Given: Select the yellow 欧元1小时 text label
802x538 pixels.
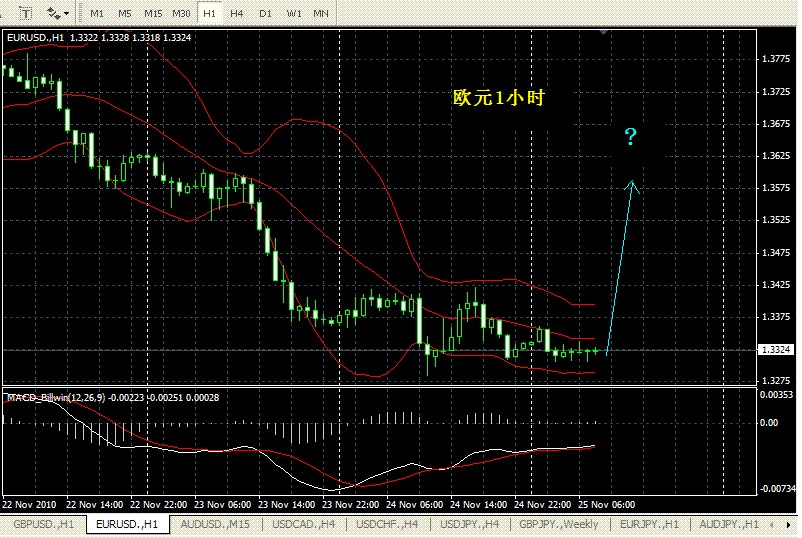Looking at the screenshot, I should click(499, 98).
